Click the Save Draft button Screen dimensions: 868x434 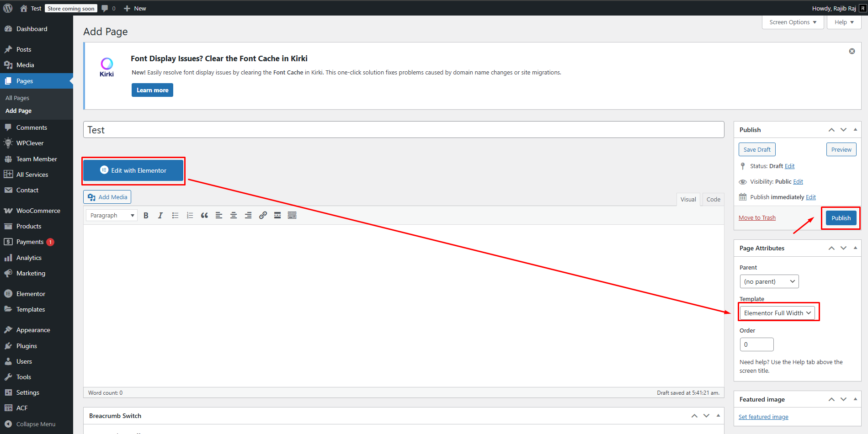coord(757,149)
